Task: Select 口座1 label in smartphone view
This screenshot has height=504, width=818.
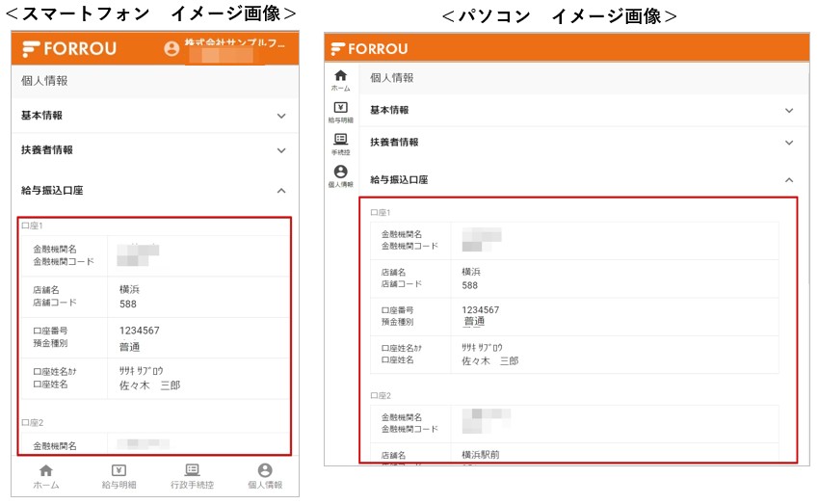Action: pos(33,225)
